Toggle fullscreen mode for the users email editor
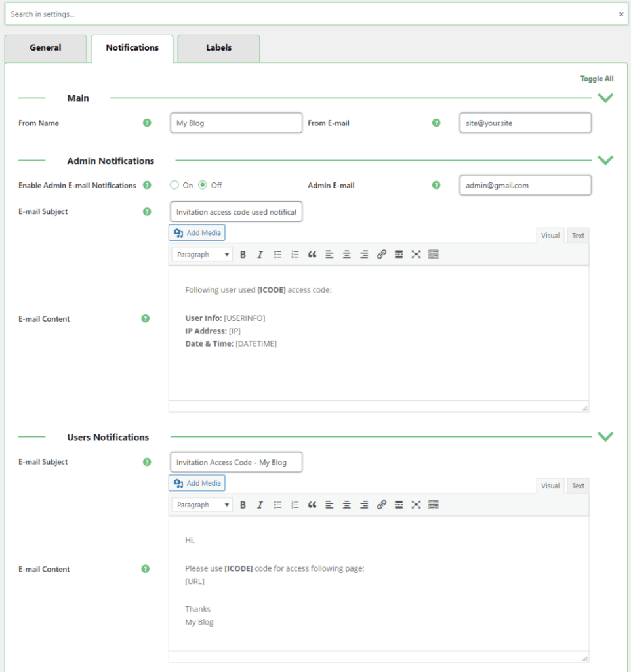Screen dimensions: 631x672 (x=417, y=504)
